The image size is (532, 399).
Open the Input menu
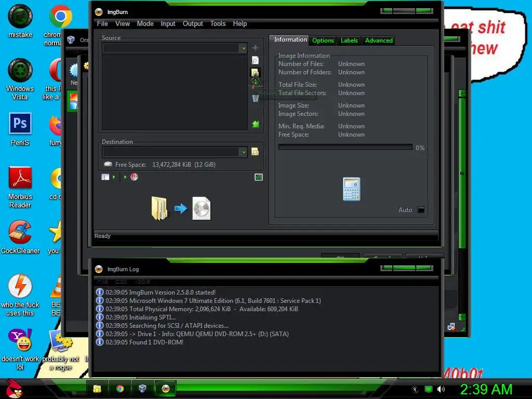(x=168, y=23)
